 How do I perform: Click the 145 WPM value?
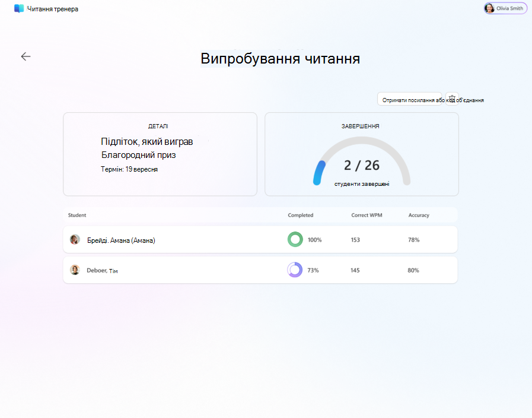tap(355, 270)
